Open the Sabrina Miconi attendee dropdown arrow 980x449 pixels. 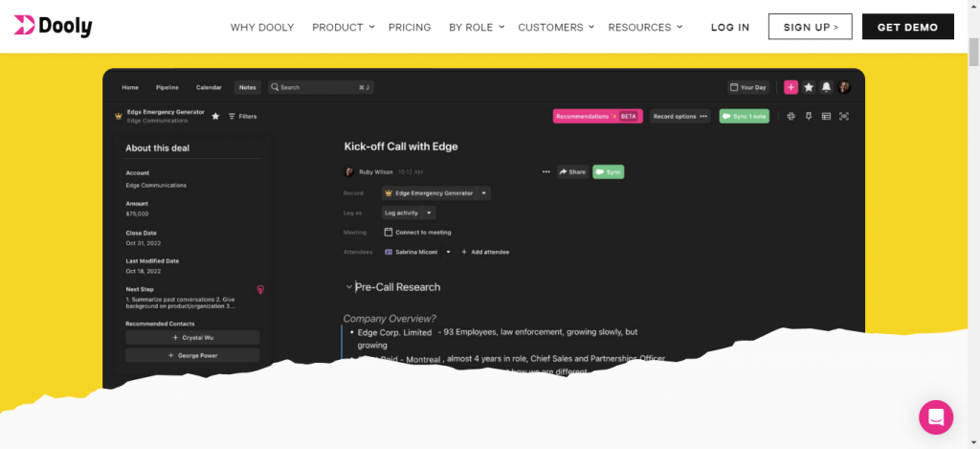pos(448,252)
